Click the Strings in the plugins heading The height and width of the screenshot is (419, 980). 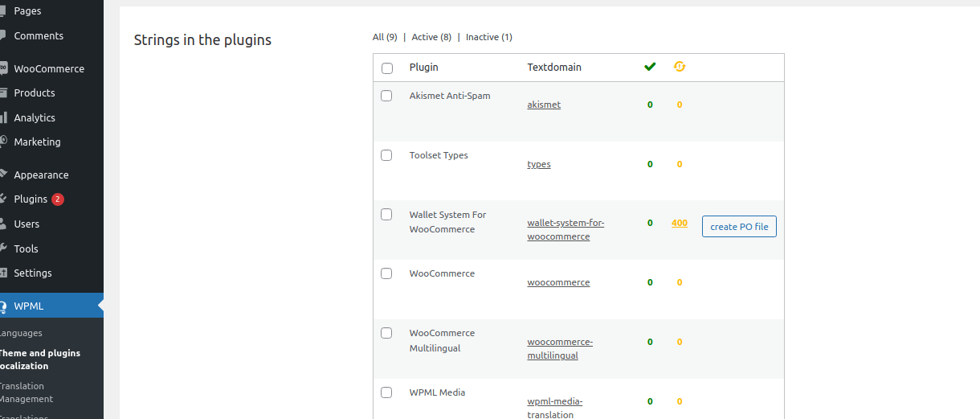[x=202, y=39]
